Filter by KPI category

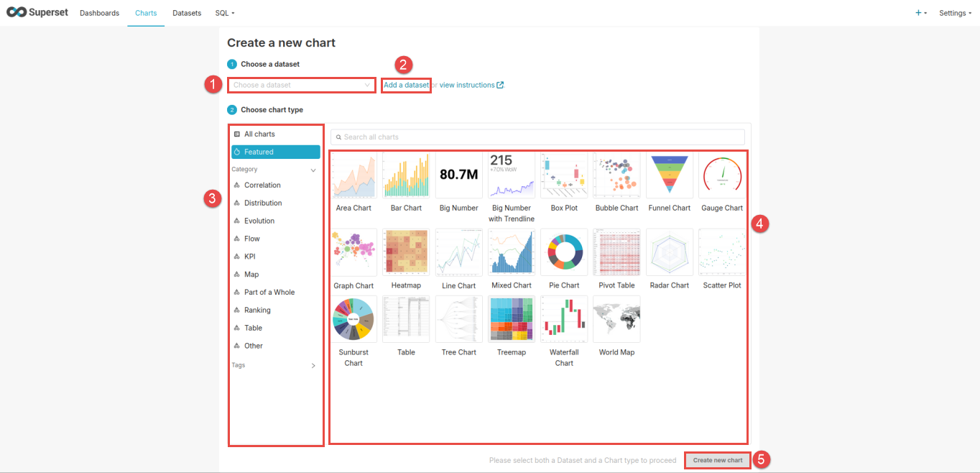(x=276, y=257)
